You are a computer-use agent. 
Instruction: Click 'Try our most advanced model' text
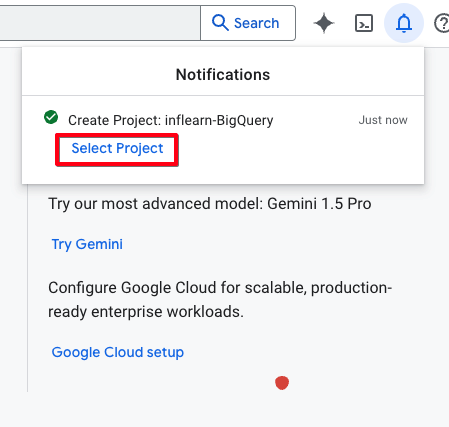click(x=210, y=203)
